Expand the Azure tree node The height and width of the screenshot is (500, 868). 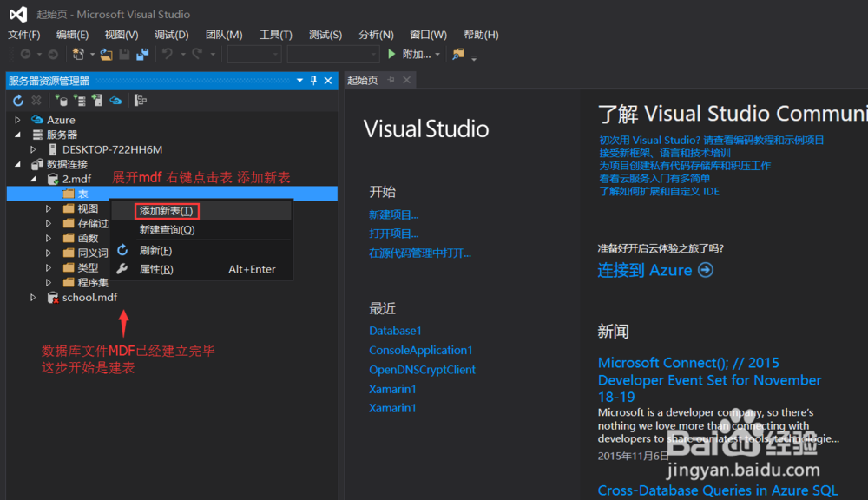click(17, 120)
